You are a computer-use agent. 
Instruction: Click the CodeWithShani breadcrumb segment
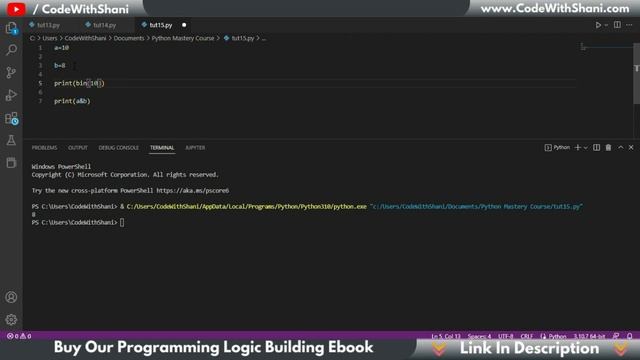point(85,38)
